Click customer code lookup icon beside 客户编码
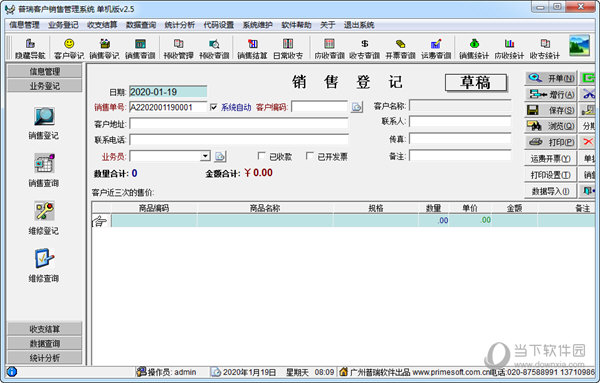Image resolution: width=600 pixels, height=383 pixels. coord(357,107)
